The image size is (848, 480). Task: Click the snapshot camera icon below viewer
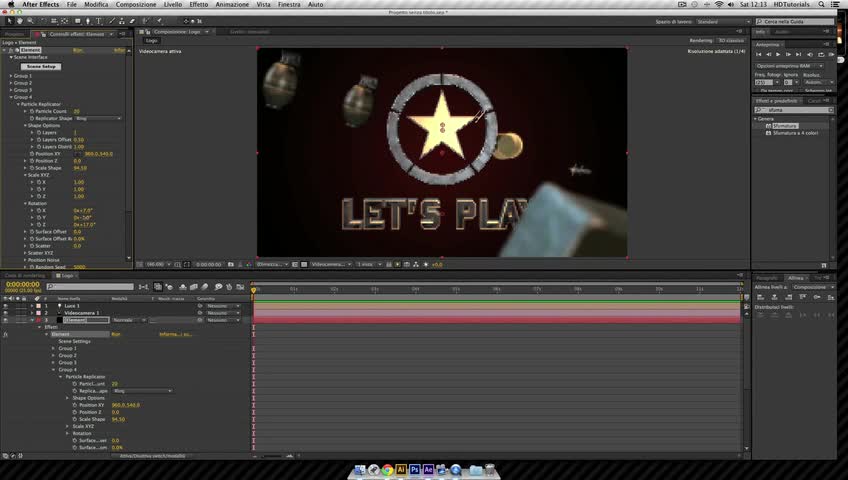tap(231, 264)
